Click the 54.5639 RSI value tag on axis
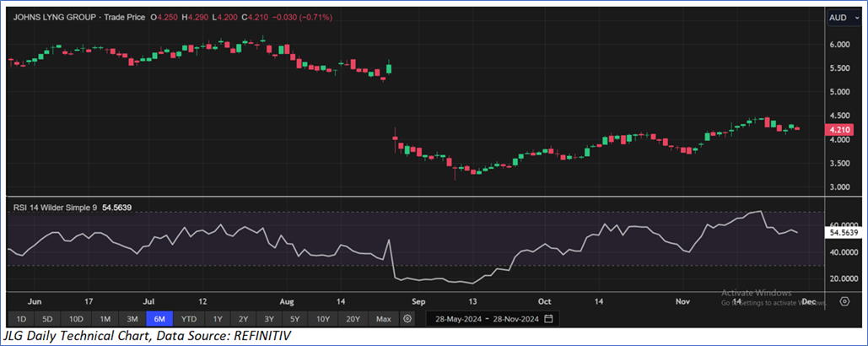The width and height of the screenshot is (868, 346). 843,233
